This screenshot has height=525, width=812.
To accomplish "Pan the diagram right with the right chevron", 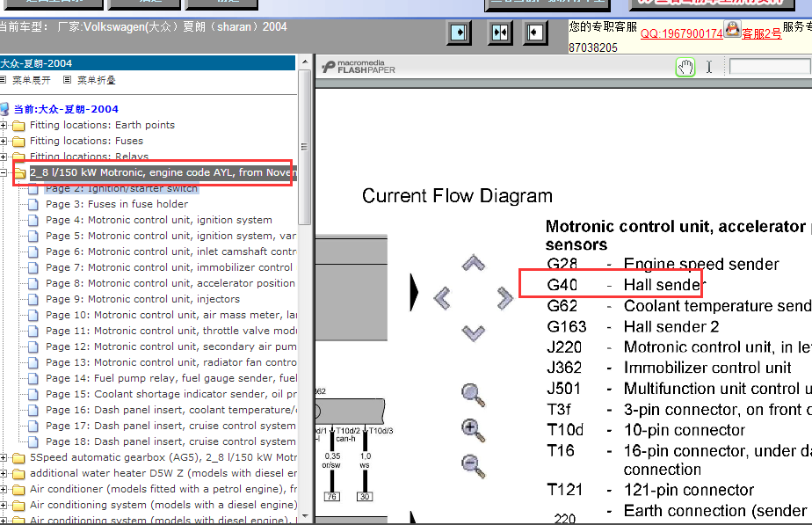I will [x=504, y=298].
